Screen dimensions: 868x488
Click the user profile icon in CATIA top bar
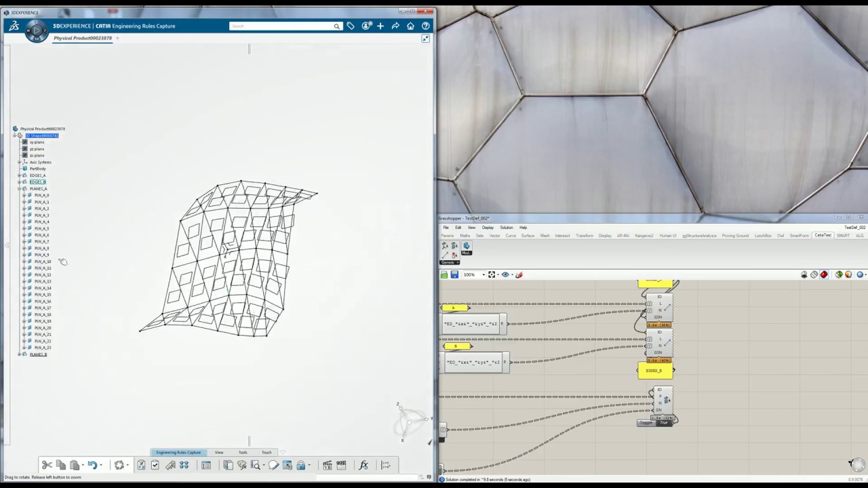(x=366, y=26)
